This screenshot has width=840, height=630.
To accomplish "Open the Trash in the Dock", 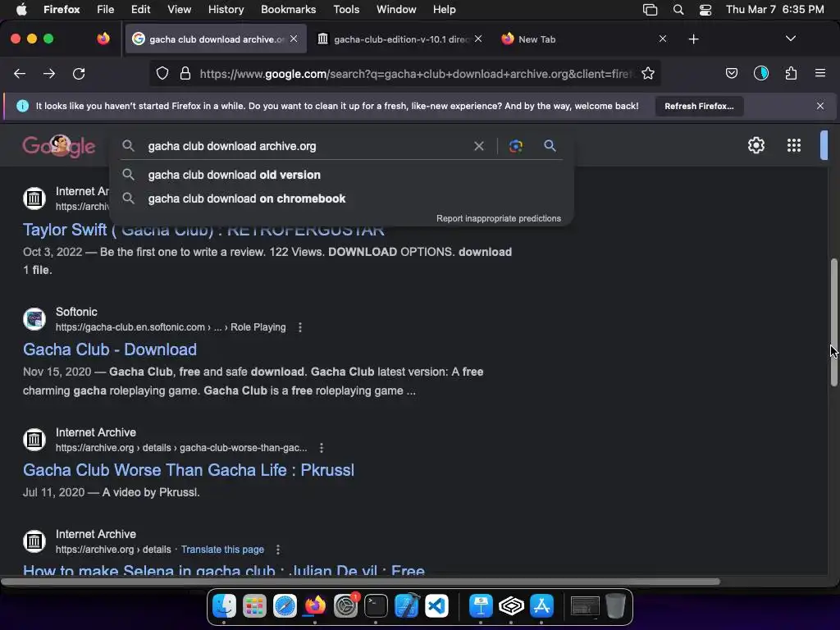I will pos(615,606).
